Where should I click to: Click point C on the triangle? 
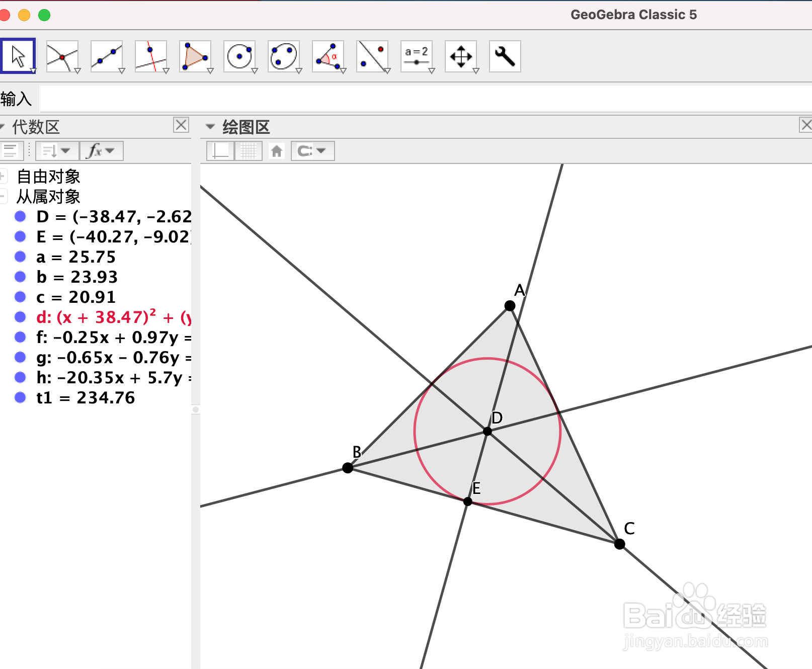coord(620,544)
